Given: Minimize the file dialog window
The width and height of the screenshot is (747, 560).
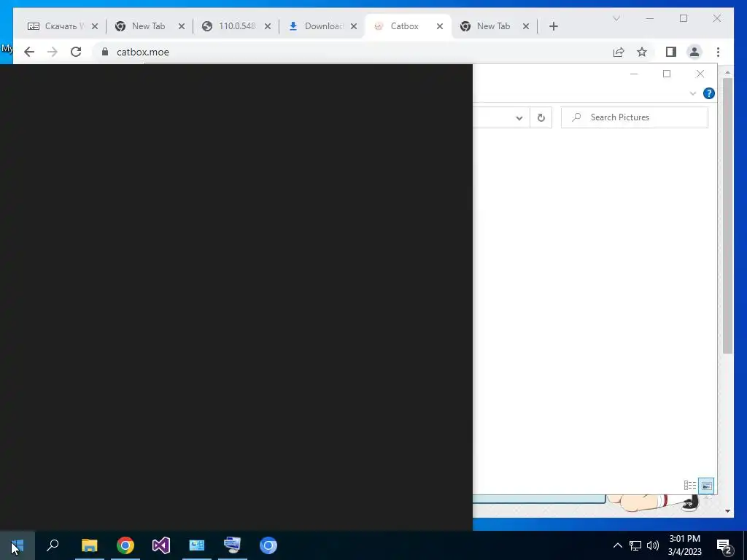Looking at the screenshot, I should (x=634, y=74).
